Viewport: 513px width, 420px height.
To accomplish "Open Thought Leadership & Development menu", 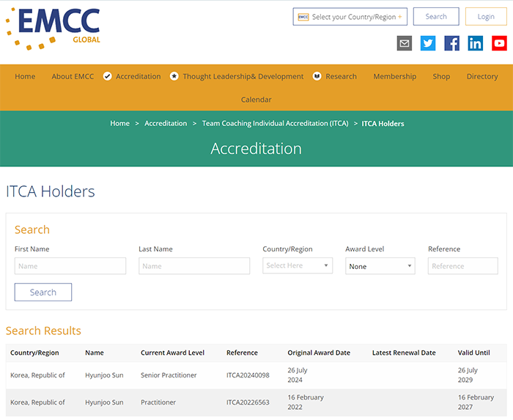I will pos(243,76).
